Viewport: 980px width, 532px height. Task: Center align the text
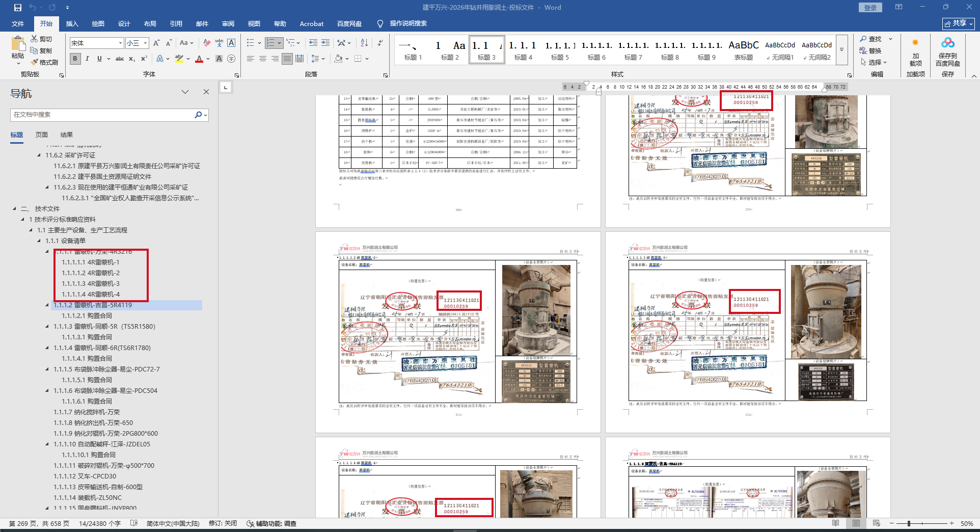263,59
